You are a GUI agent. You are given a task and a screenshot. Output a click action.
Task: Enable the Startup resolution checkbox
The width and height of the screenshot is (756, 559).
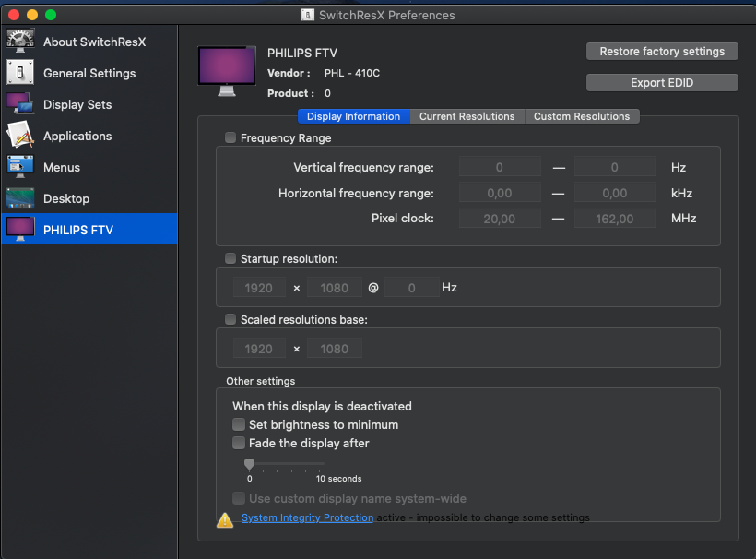tap(230, 258)
